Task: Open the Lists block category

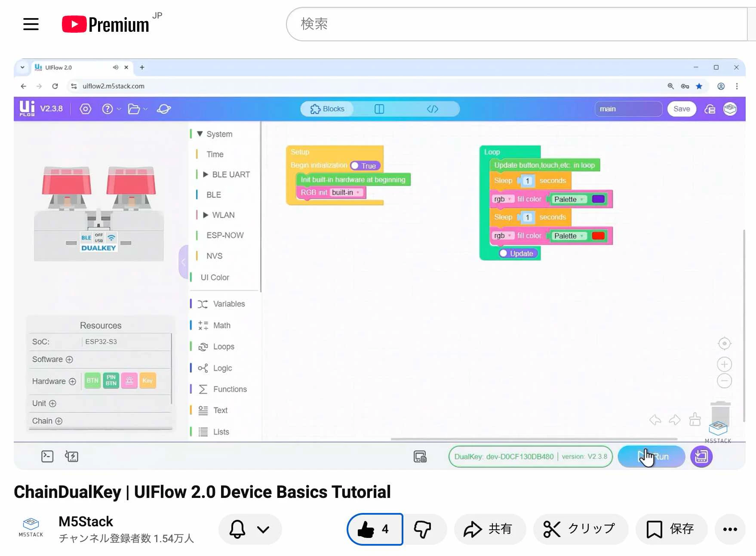Action: [214, 432]
